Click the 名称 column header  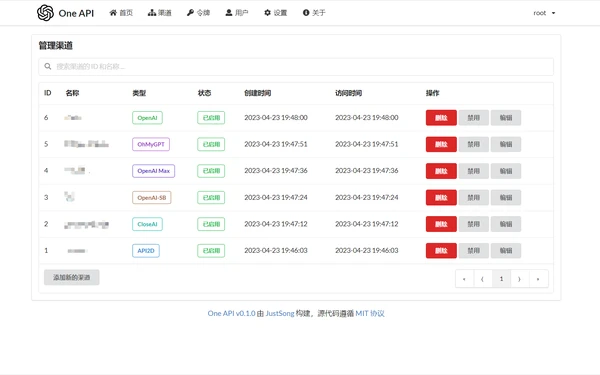click(x=72, y=93)
